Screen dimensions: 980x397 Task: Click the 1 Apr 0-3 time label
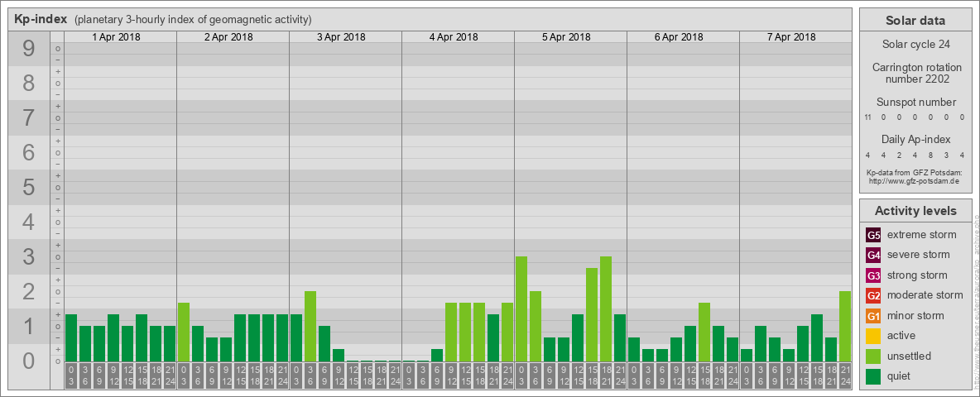(x=71, y=377)
